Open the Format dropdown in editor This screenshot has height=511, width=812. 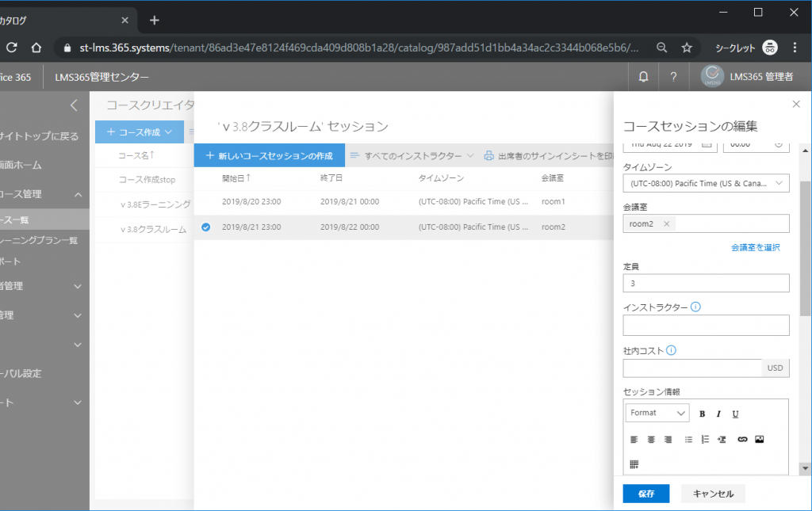tap(657, 413)
